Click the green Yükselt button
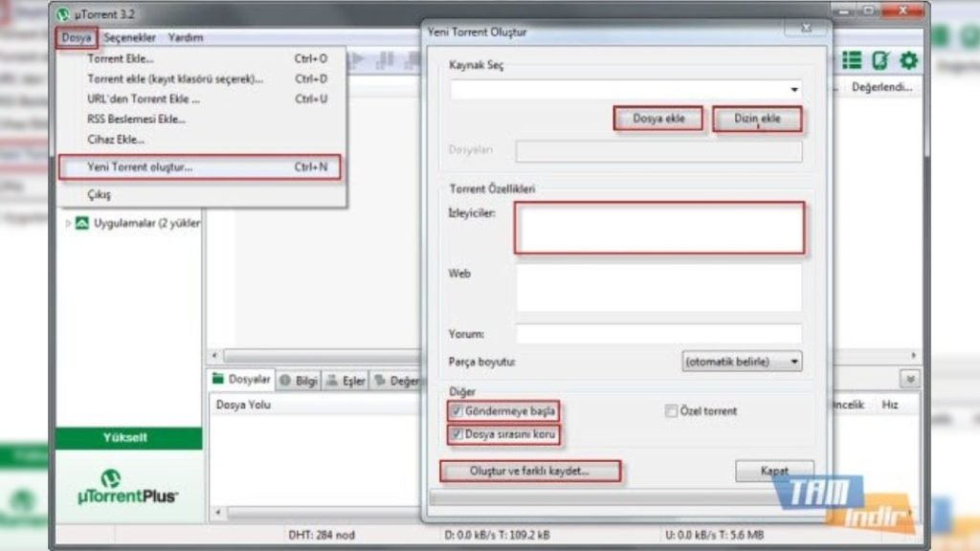 point(129,438)
